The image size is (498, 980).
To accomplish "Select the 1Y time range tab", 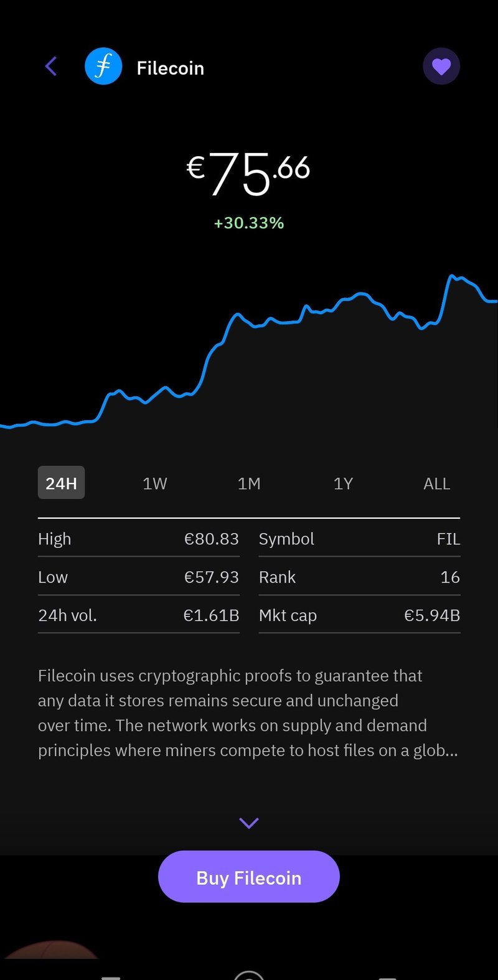I will [343, 483].
